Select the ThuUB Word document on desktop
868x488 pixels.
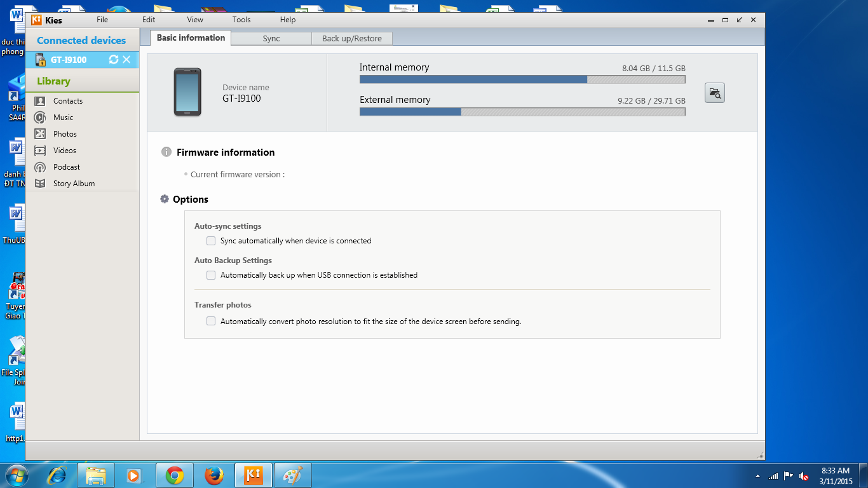(x=13, y=224)
